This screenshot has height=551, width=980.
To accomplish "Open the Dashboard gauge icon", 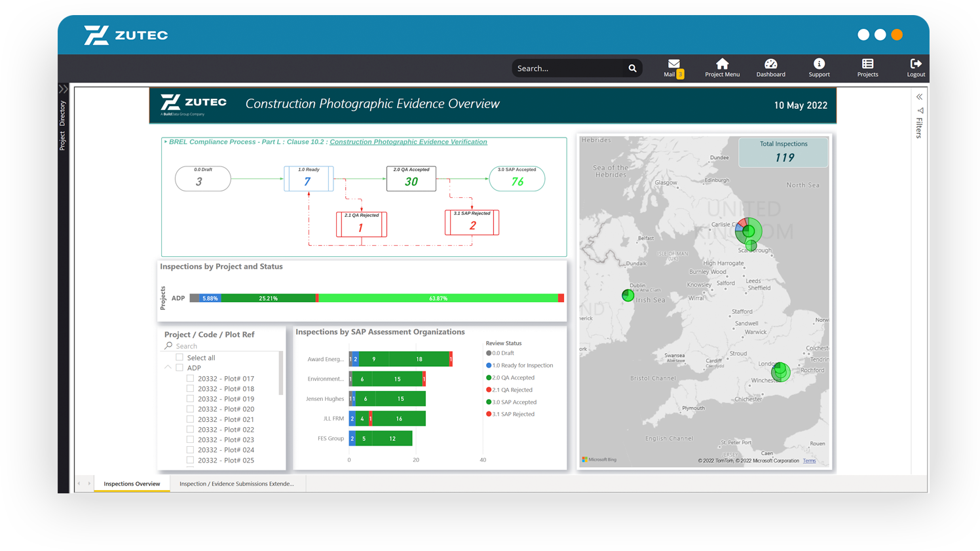I will (770, 64).
